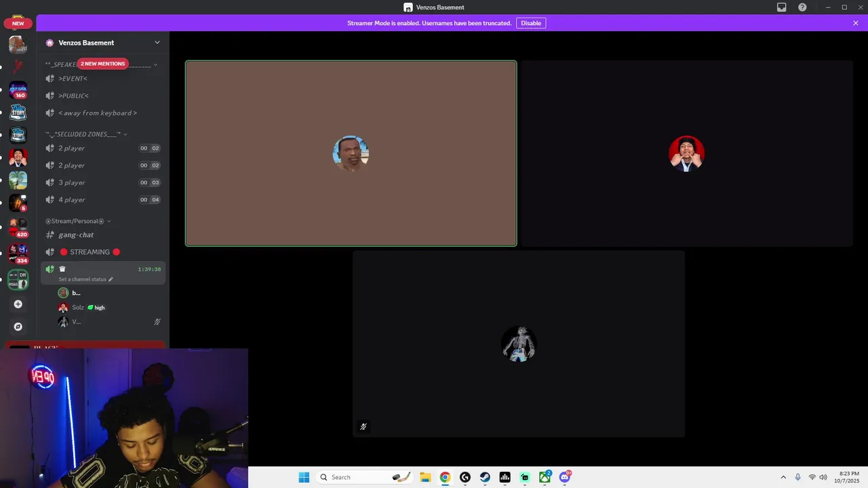Viewport: 868px width, 488px height.
Task: Collapse the SPEAKER category chevron
Action: [x=155, y=65]
